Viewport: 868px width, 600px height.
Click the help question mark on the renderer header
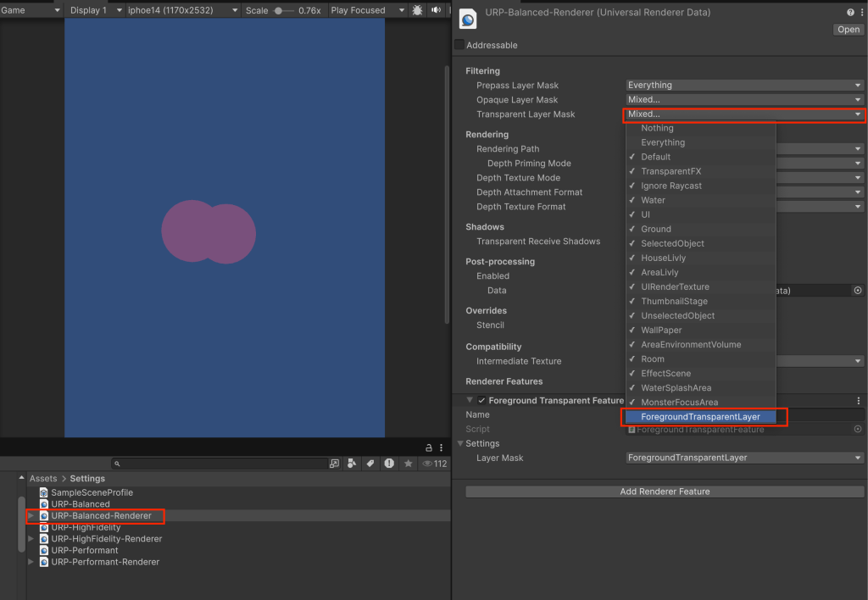pyautogui.click(x=851, y=12)
